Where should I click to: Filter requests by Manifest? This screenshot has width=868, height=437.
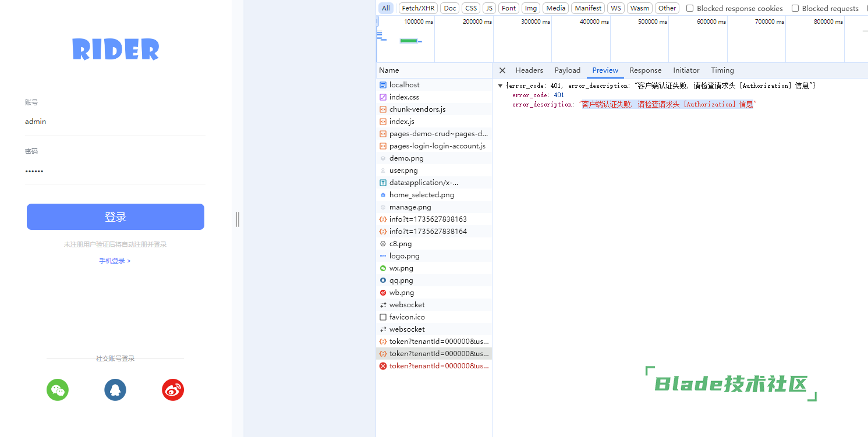point(588,8)
